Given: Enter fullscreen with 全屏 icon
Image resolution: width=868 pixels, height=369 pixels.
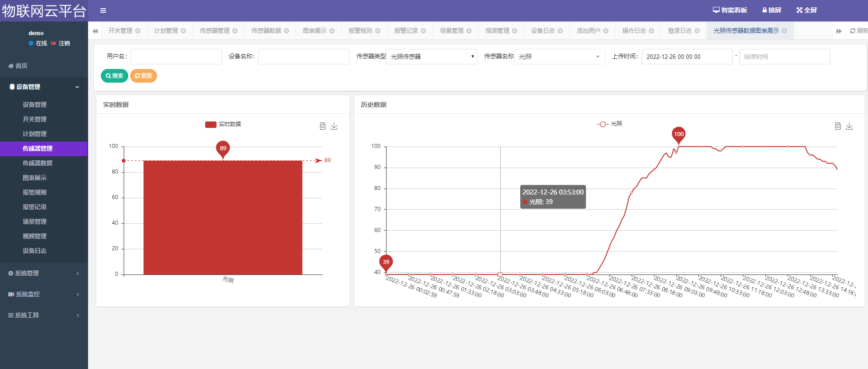Looking at the screenshot, I should [x=806, y=10].
